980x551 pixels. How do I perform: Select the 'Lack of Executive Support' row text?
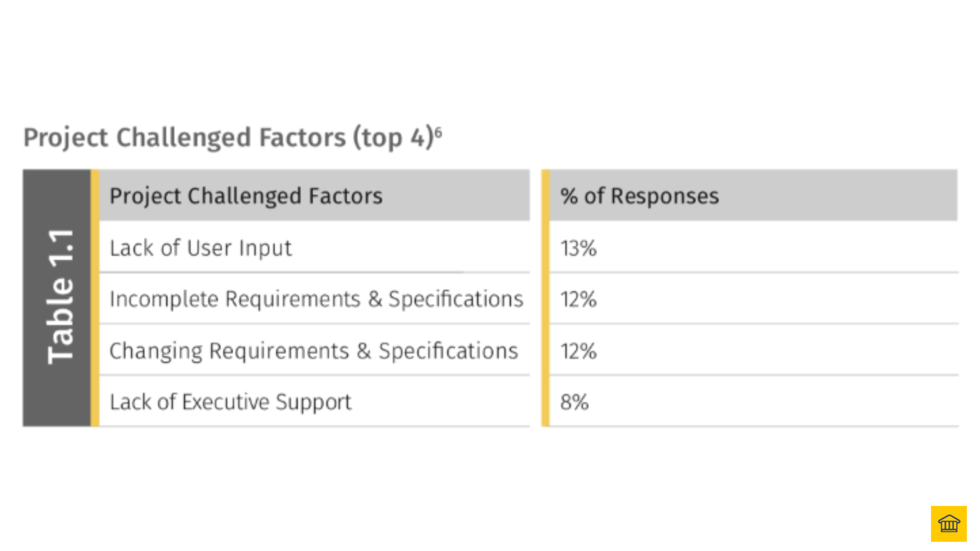click(230, 402)
